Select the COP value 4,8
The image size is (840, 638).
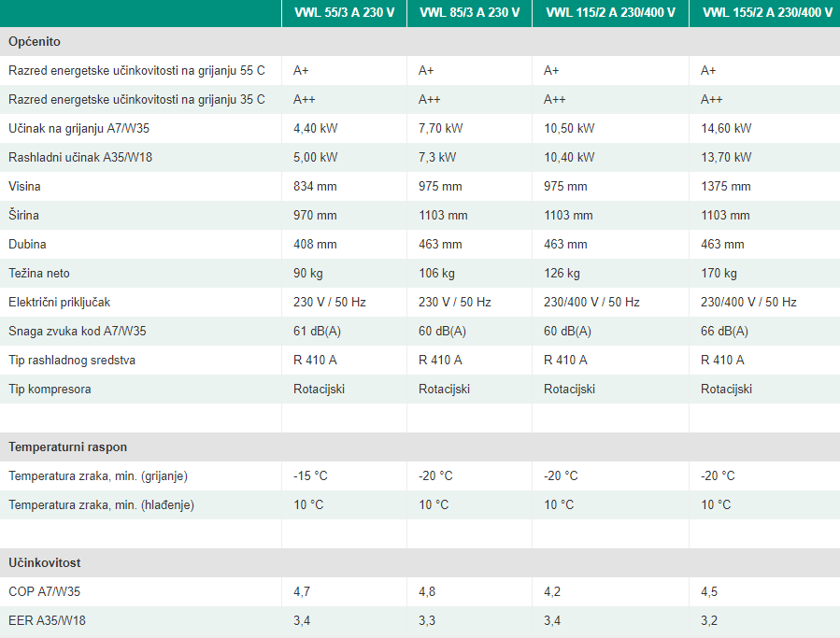click(427, 592)
